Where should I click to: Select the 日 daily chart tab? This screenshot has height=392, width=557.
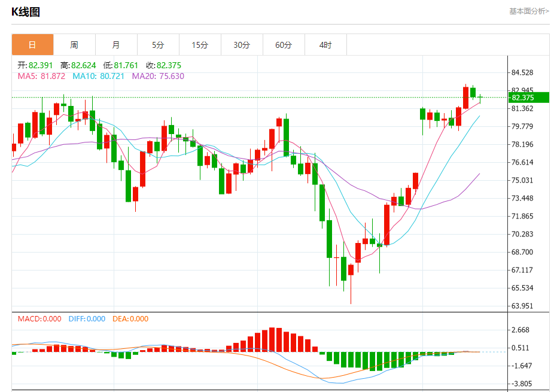pyautogui.click(x=32, y=45)
